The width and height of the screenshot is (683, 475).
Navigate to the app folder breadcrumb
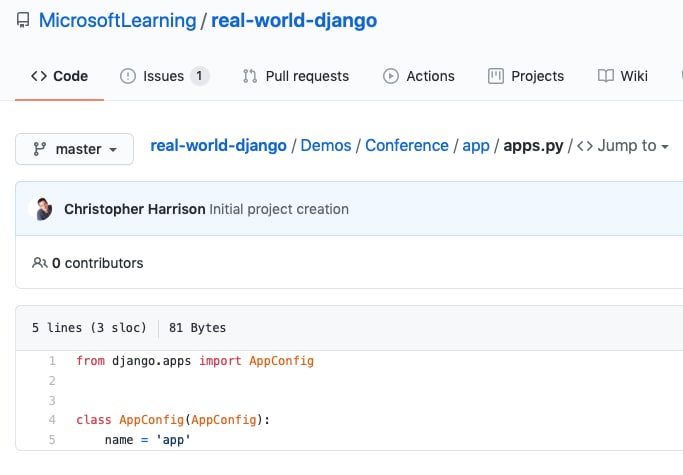point(476,146)
